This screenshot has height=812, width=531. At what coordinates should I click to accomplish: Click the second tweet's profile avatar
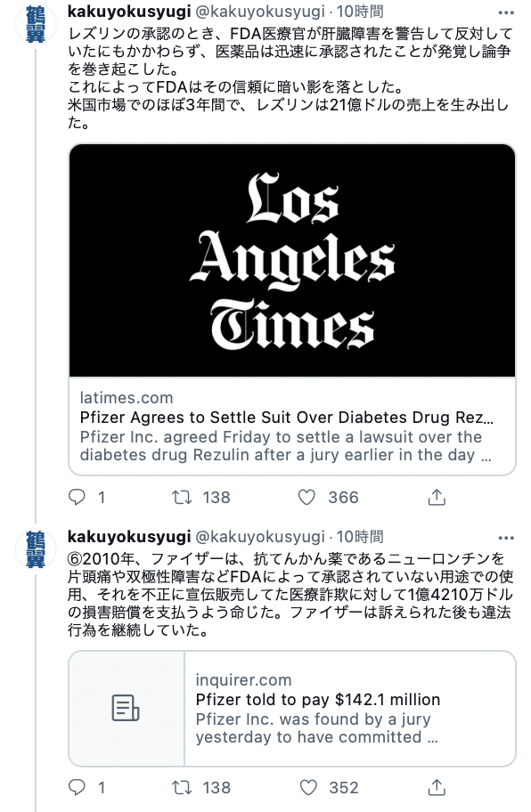pos(36,549)
